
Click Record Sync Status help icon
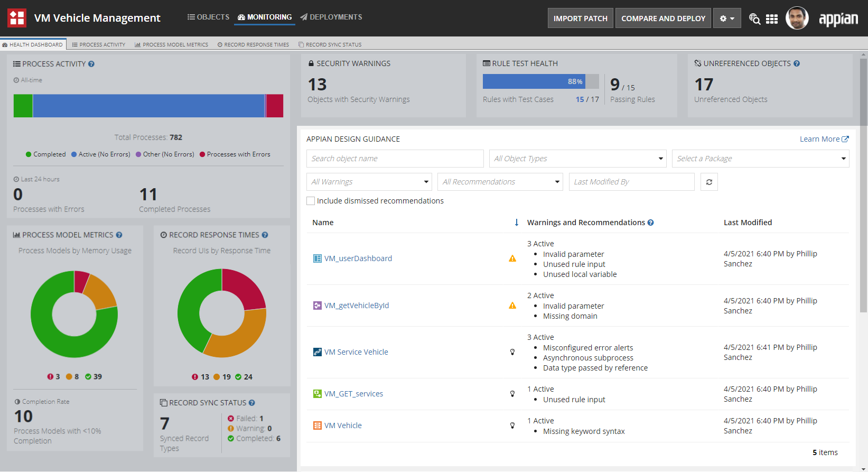(x=252, y=403)
